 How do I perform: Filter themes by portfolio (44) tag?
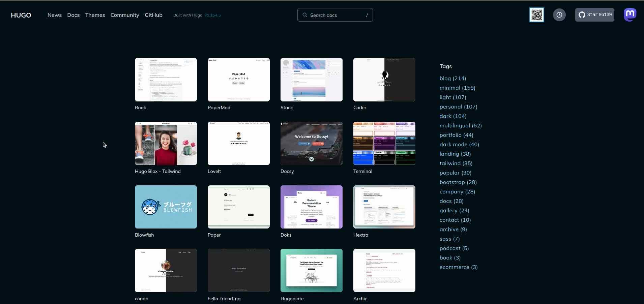click(x=457, y=135)
